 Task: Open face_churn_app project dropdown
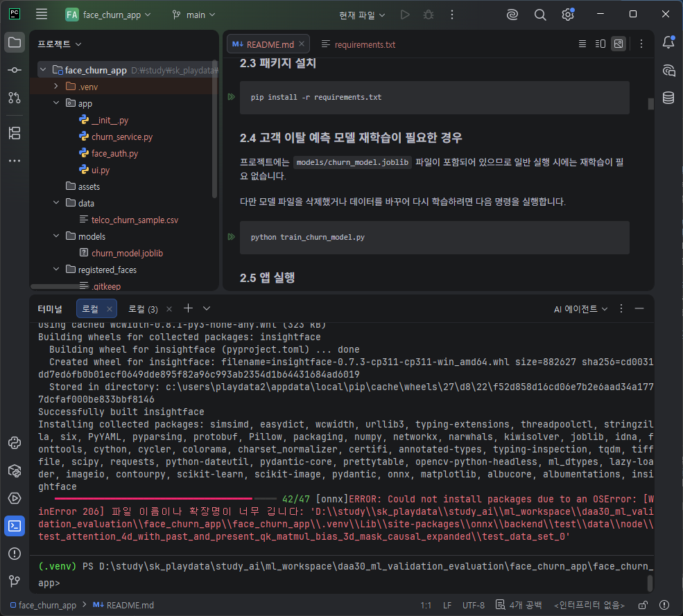pos(108,15)
